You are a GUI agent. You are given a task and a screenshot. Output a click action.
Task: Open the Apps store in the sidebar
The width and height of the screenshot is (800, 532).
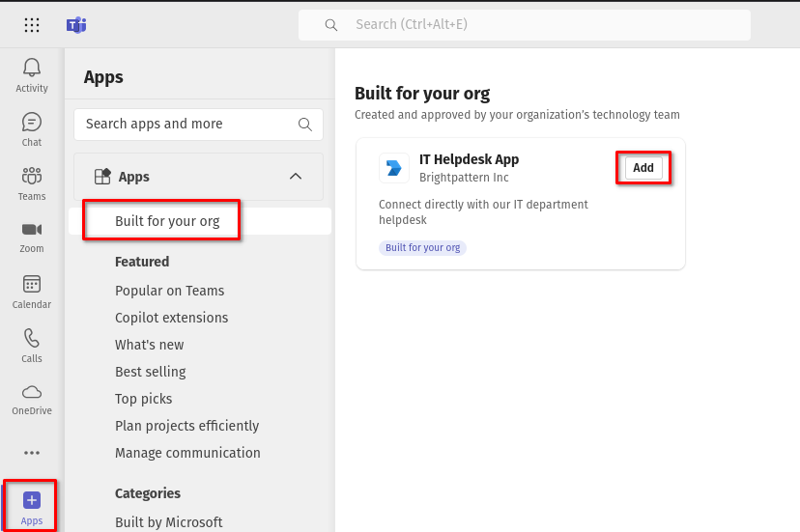coord(32,508)
